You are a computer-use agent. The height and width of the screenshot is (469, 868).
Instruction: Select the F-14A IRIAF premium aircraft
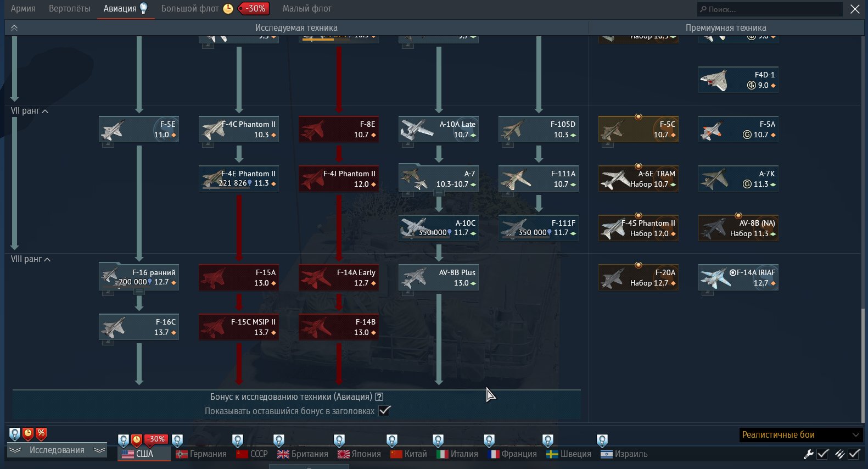738,277
